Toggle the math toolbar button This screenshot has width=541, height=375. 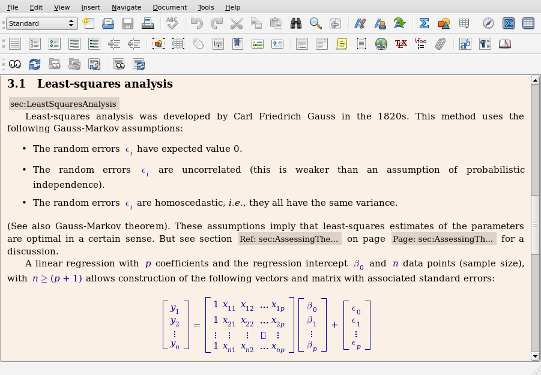click(x=509, y=23)
